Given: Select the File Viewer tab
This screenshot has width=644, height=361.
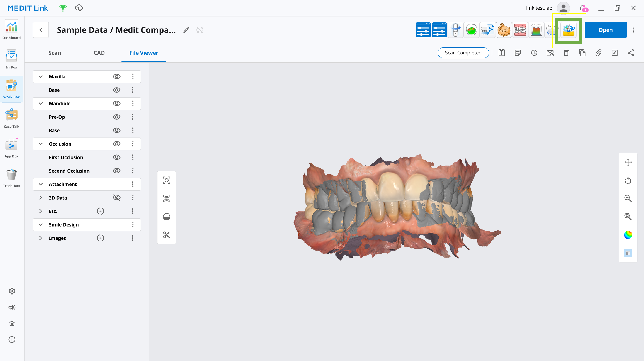Looking at the screenshot, I should tap(143, 53).
